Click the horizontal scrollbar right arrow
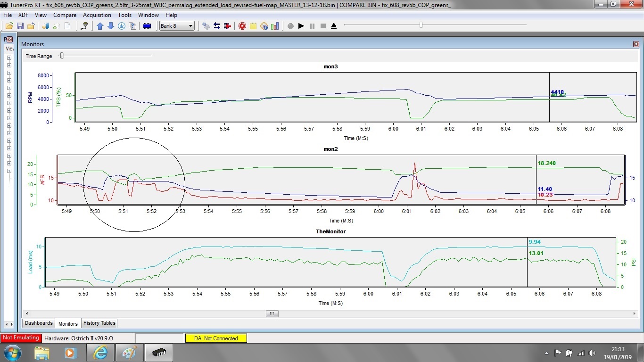This screenshot has height=362, width=644. tap(635, 313)
